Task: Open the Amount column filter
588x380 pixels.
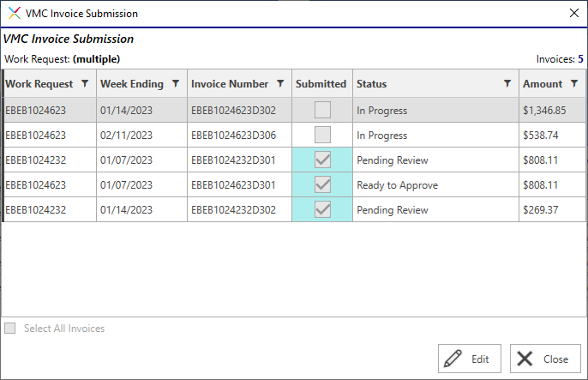Action: click(574, 84)
